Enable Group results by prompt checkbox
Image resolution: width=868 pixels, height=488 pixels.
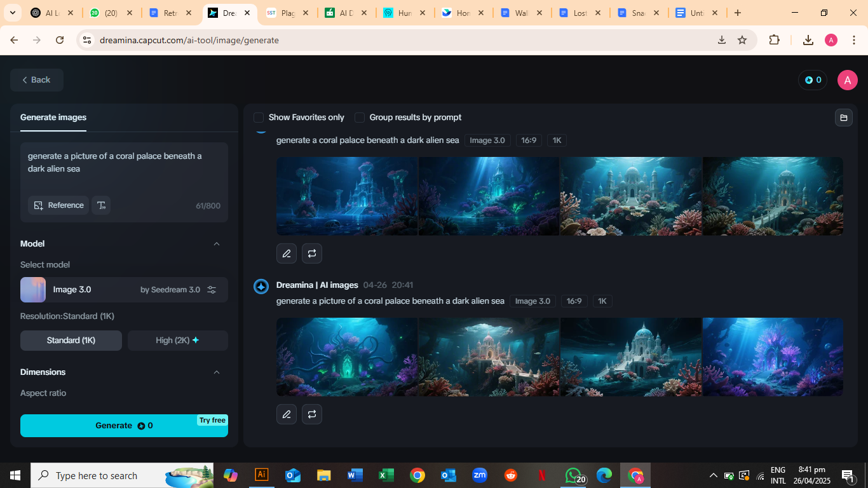click(360, 118)
